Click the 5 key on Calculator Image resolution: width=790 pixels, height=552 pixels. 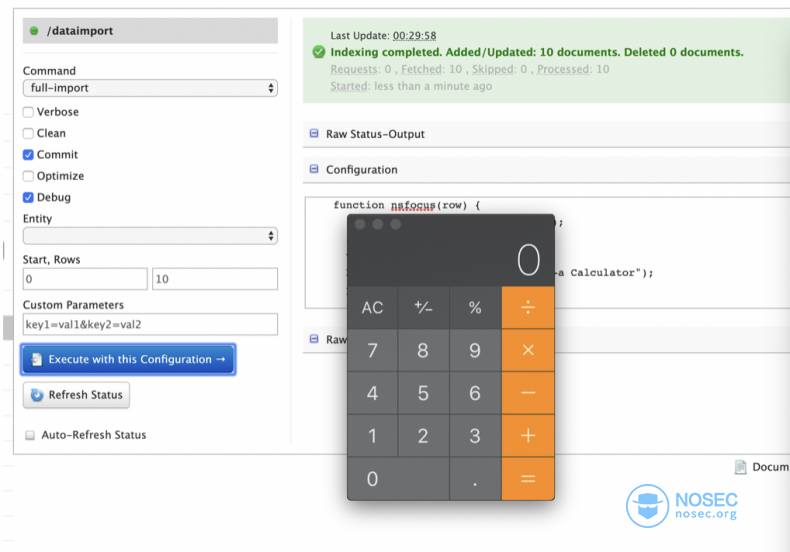423,393
